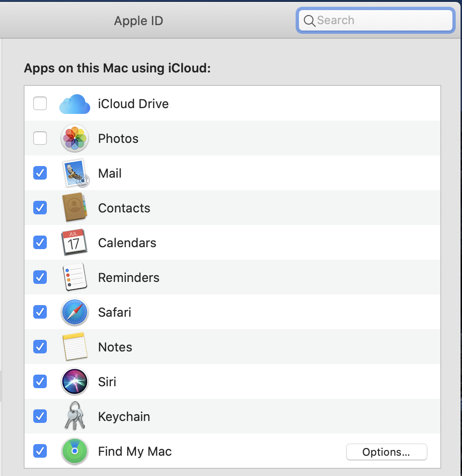Click the Find My Mac radar icon
This screenshot has height=476, width=462.
click(75, 451)
